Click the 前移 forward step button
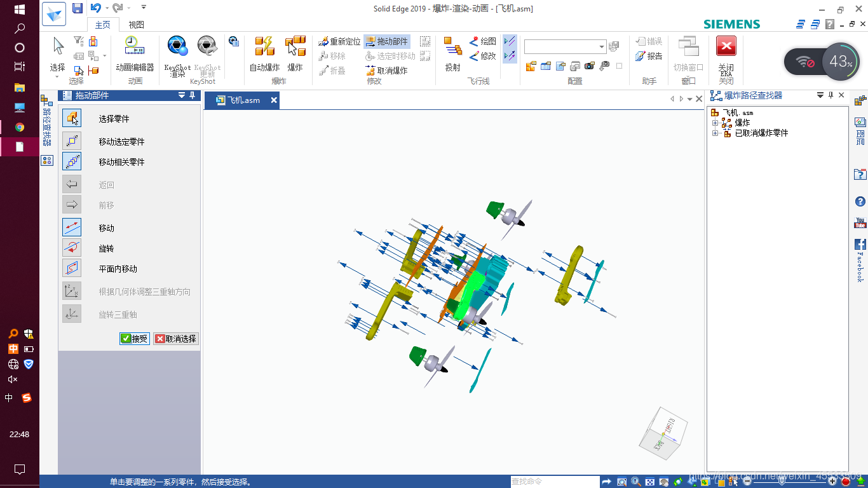The height and width of the screenshot is (488, 868). tap(72, 205)
